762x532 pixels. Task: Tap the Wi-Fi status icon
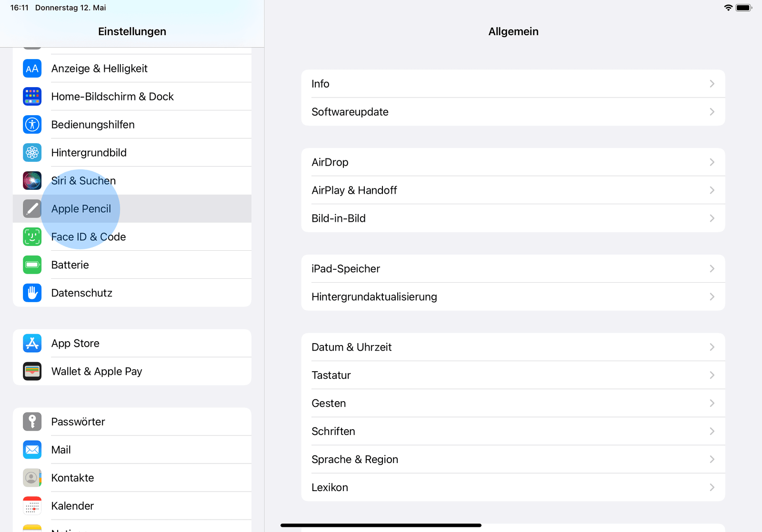(x=728, y=8)
